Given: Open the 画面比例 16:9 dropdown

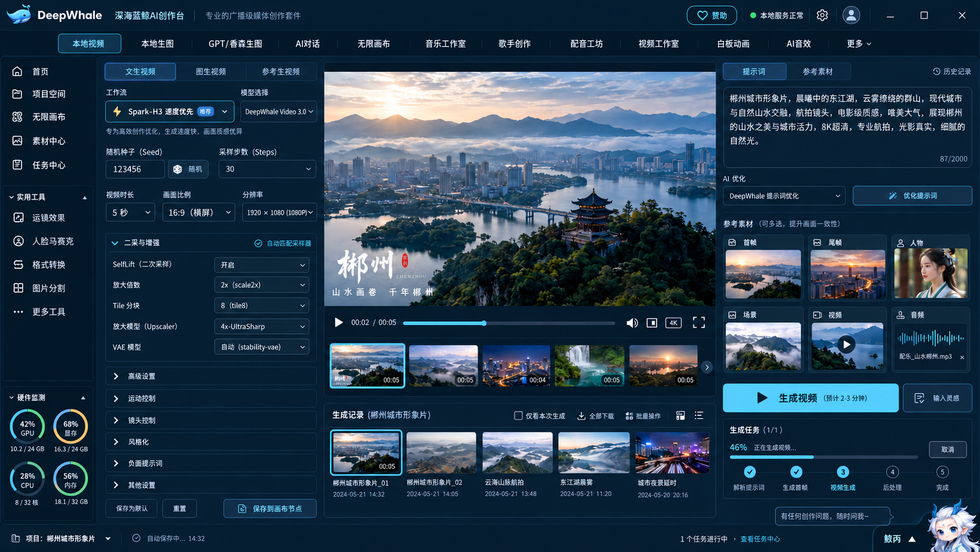Looking at the screenshot, I should pyautogui.click(x=199, y=212).
